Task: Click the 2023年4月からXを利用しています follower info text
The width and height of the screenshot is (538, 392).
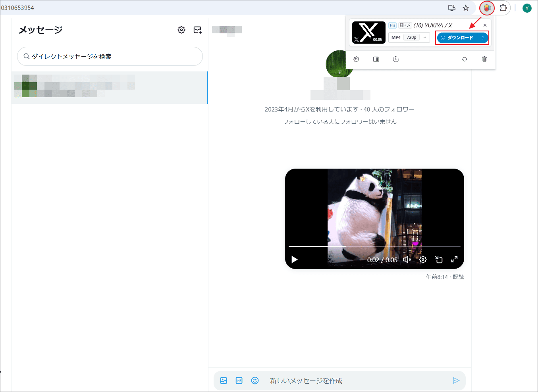Action: point(339,109)
